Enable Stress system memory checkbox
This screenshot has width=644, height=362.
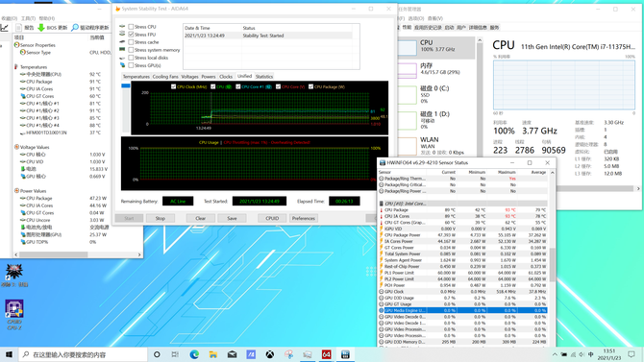(131, 50)
